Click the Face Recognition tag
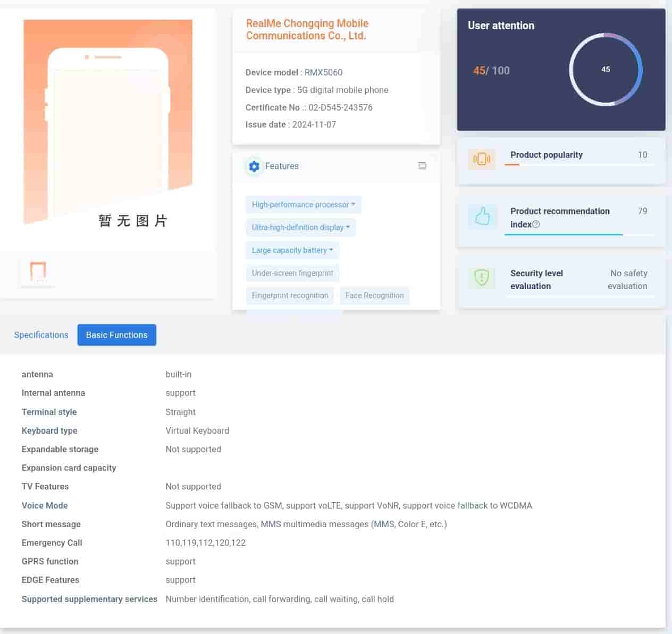This screenshot has width=672, height=634. click(374, 295)
